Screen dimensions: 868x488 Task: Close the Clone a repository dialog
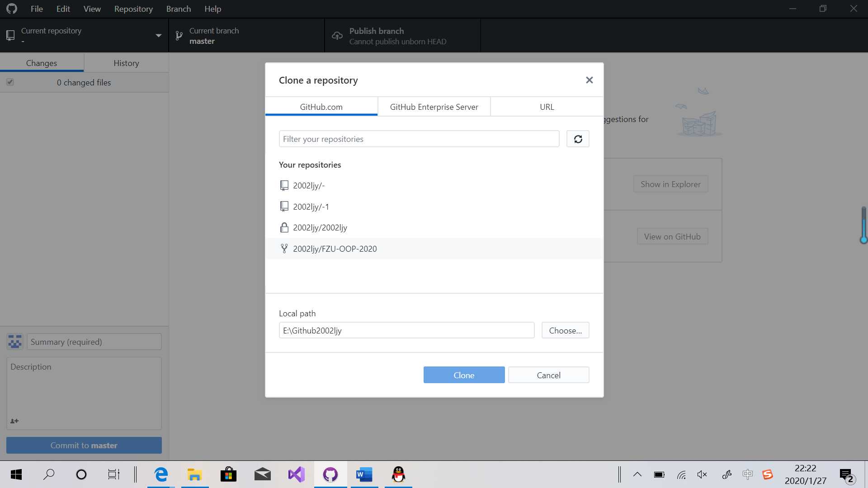point(589,80)
